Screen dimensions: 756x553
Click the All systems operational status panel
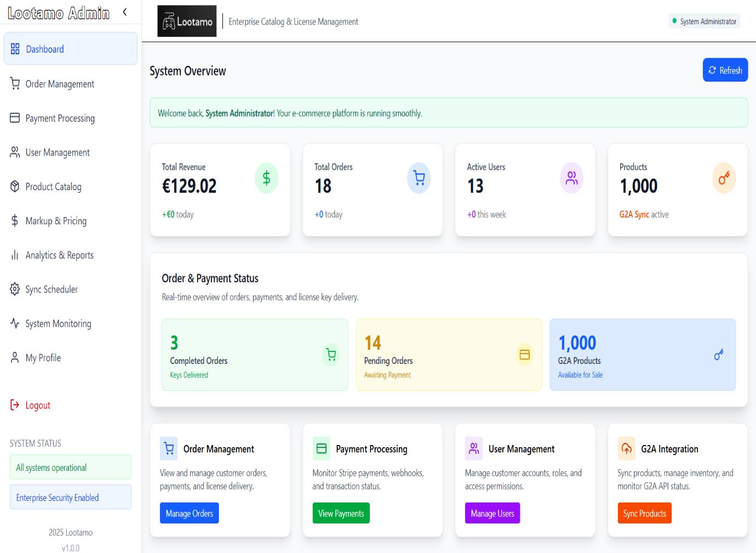coord(70,467)
